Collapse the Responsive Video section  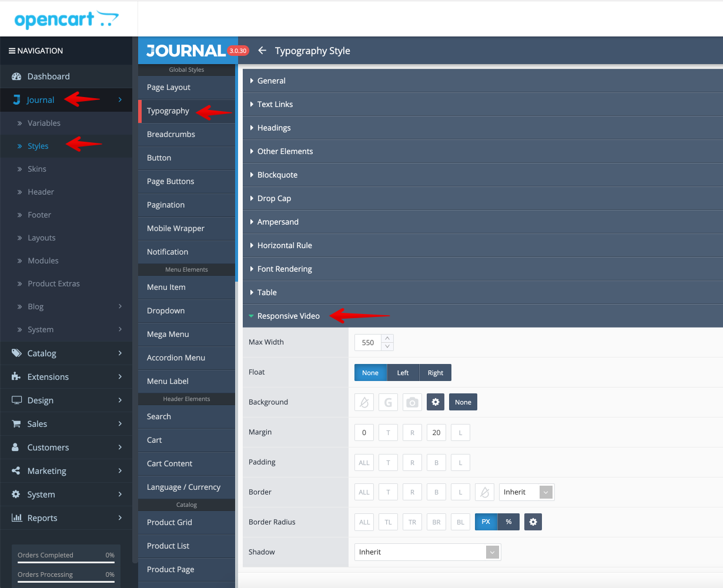[483, 316]
